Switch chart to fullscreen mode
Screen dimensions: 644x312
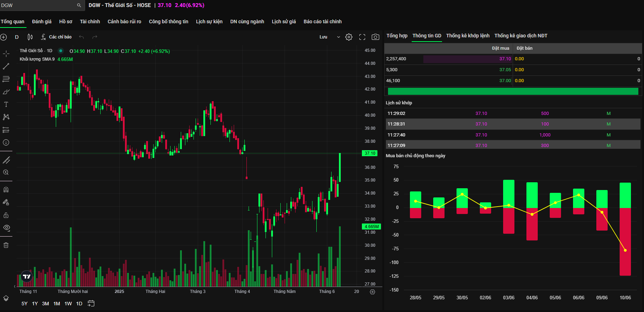click(362, 37)
